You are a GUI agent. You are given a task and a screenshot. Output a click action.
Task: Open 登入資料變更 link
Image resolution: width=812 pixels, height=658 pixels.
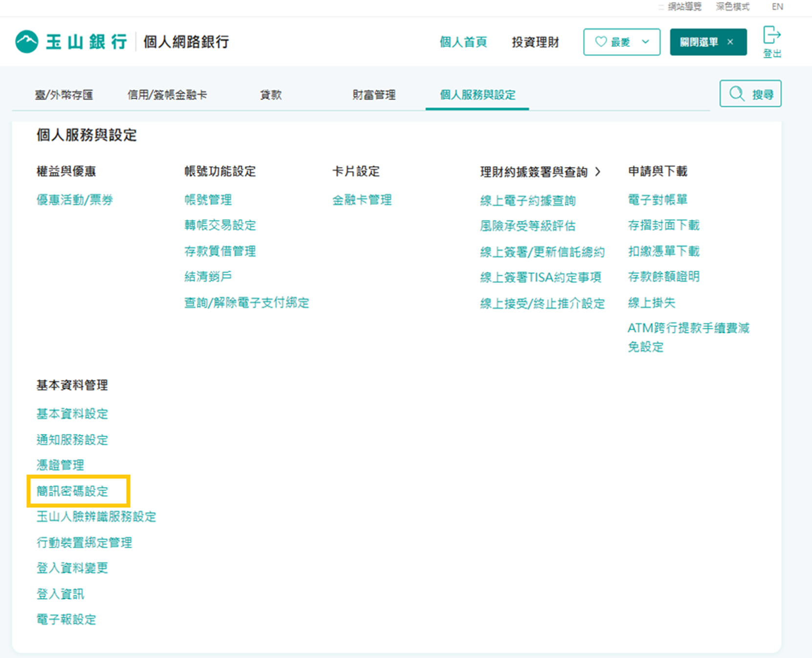pos(72,568)
